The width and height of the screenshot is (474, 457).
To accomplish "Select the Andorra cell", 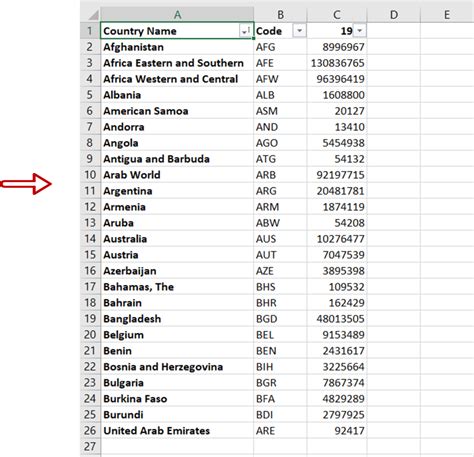I will pos(177,127).
